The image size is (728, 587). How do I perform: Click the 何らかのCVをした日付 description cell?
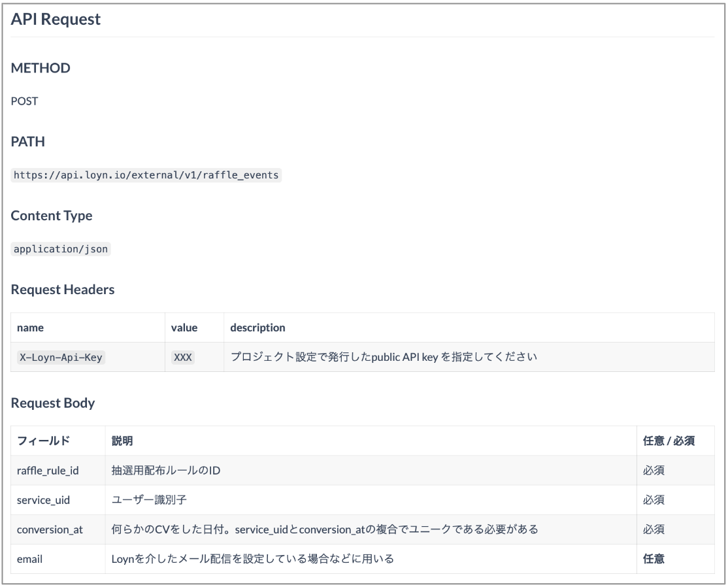pos(371,529)
